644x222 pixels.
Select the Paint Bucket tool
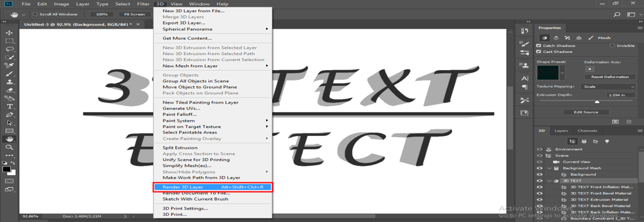coord(10,98)
